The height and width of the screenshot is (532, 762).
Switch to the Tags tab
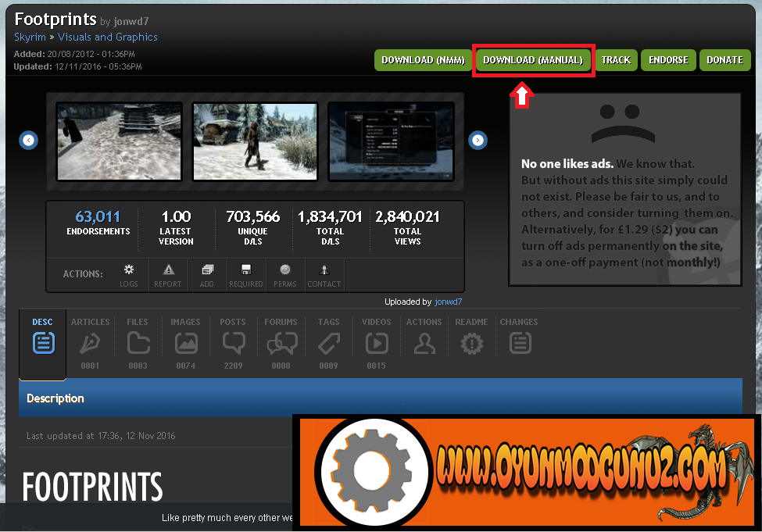[328, 344]
